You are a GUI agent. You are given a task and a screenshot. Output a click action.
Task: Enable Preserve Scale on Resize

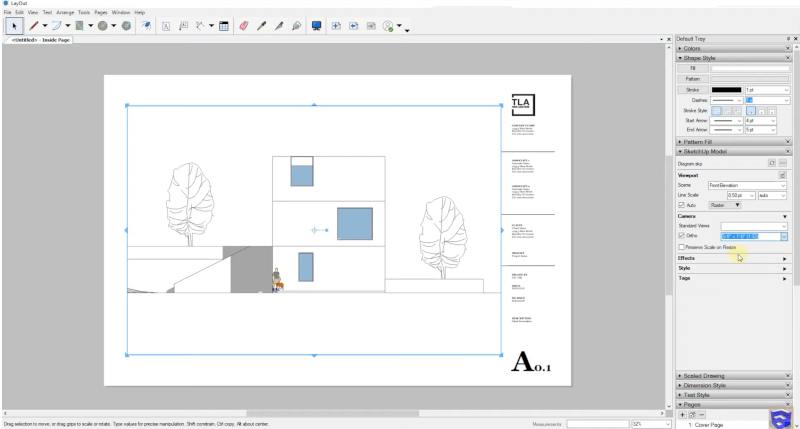682,247
